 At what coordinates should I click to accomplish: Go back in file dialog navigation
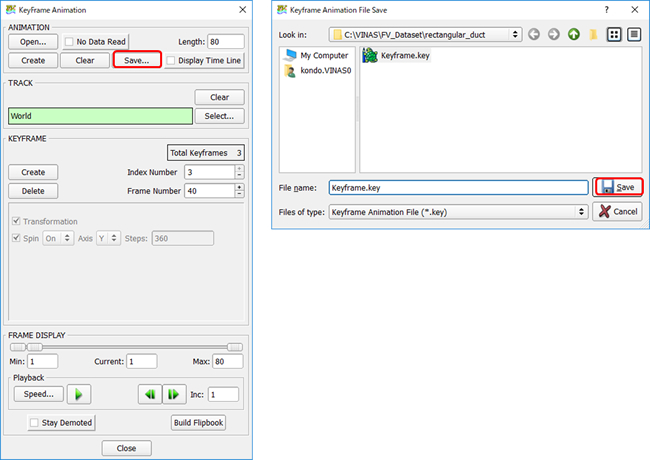click(534, 35)
